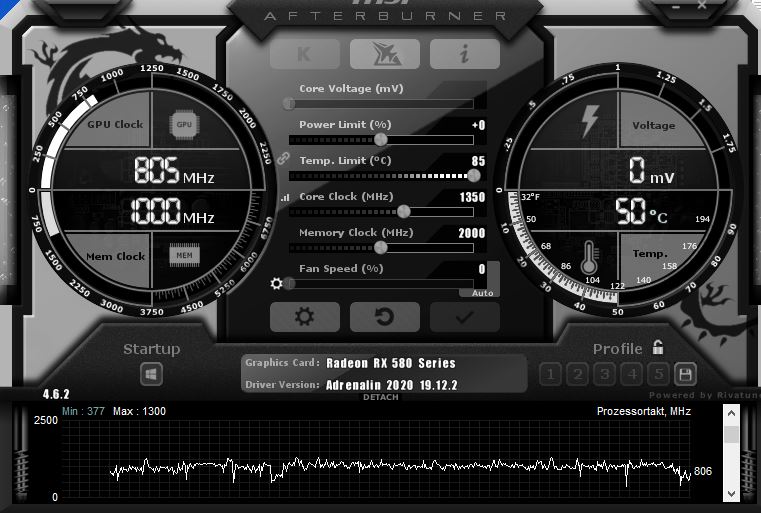Click the Max : 1300 graph value
Viewport: 761px width, 513px height.
(x=139, y=412)
